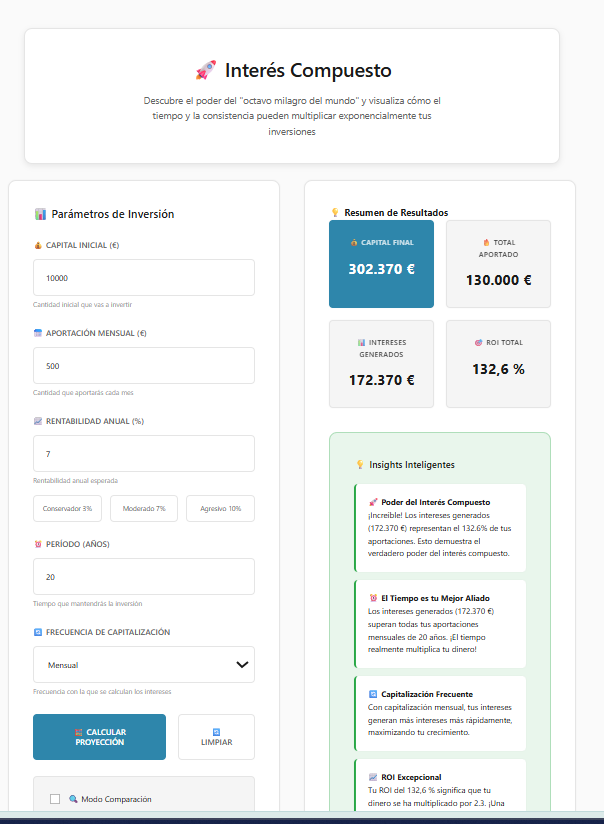
Task: Click the rocket icon beside Interés Compuesto title
Action: click(205, 71)
